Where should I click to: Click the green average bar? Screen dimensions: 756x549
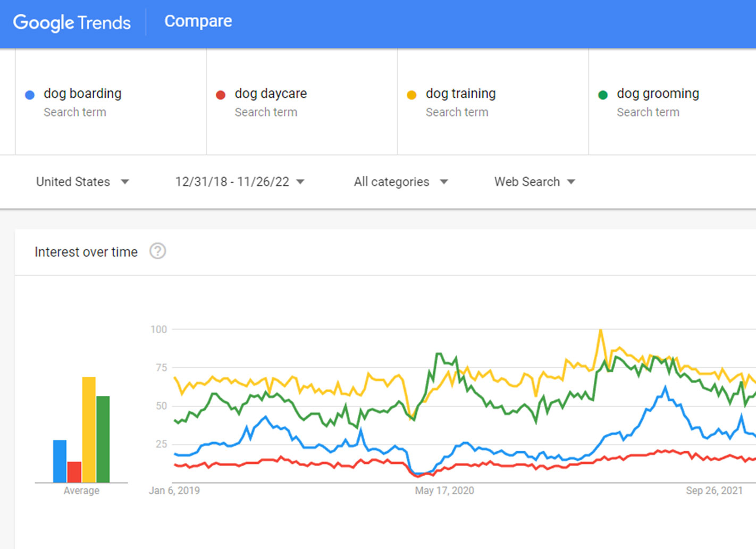tap(103, 440)
